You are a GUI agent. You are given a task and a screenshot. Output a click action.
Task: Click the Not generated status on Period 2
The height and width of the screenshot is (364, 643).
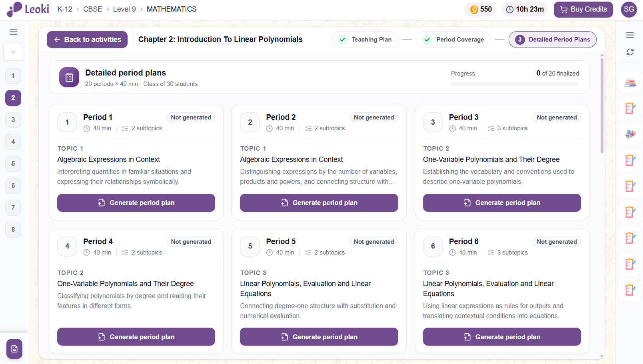pyautogui.click(x=374, y=117)
